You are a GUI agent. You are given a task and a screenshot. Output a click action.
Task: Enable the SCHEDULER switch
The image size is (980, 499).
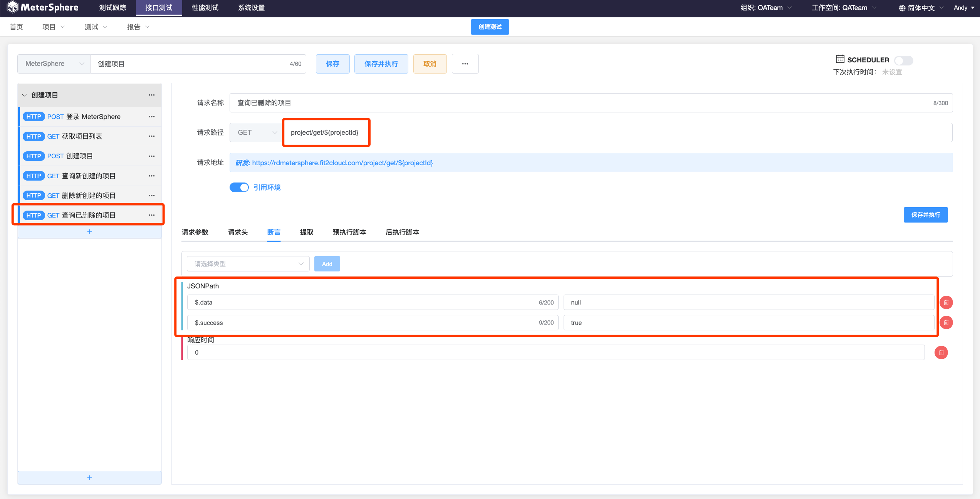click(903, 60)
